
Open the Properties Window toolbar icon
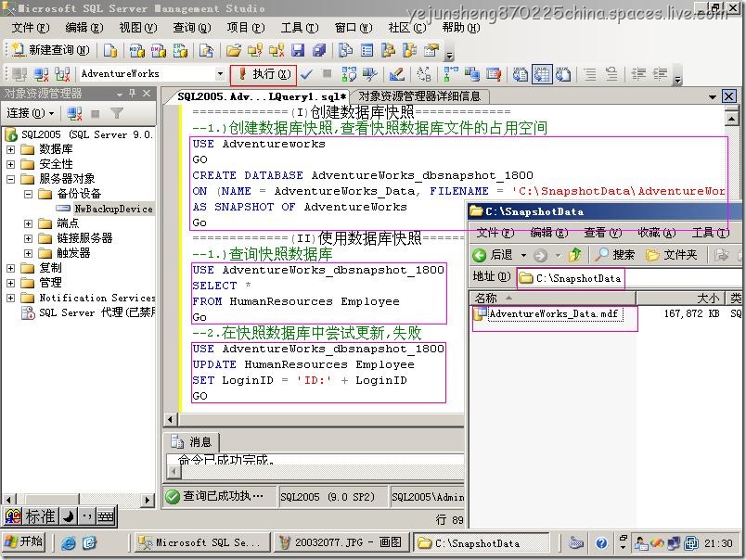[431, 50]
